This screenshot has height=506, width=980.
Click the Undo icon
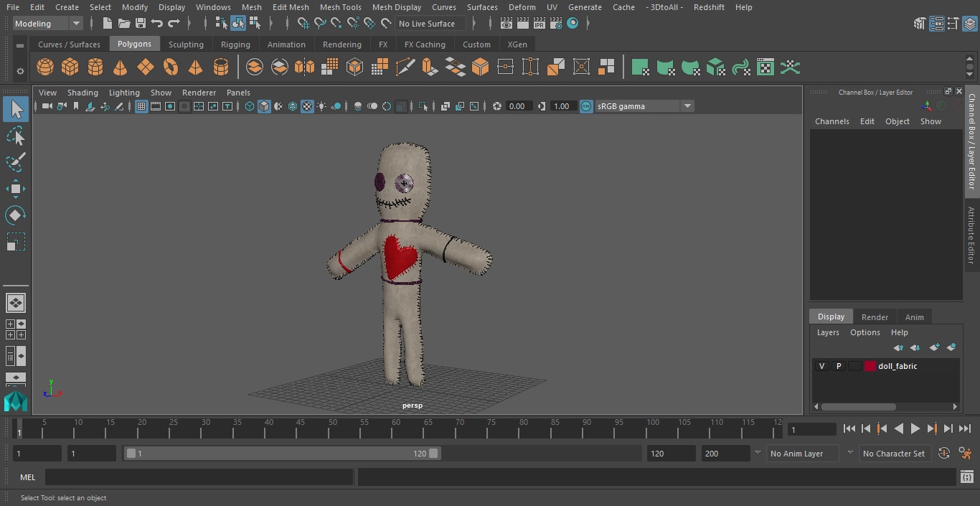click(x=157, y=24)
